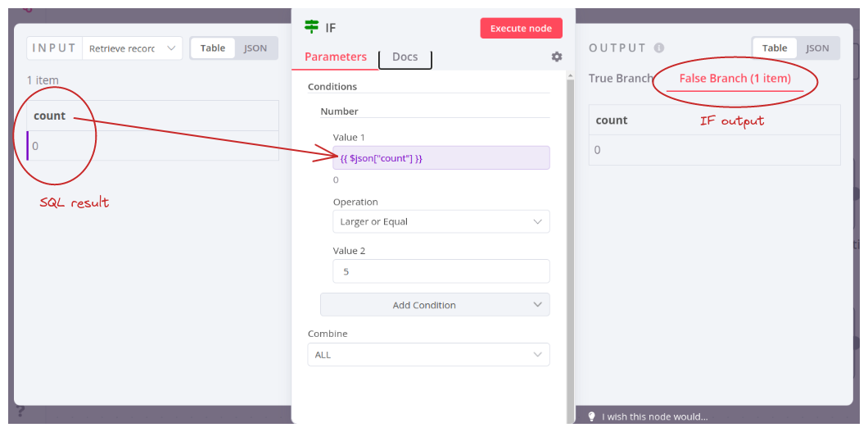
Task: Select output Table view
Action: [x=775, y=48]
